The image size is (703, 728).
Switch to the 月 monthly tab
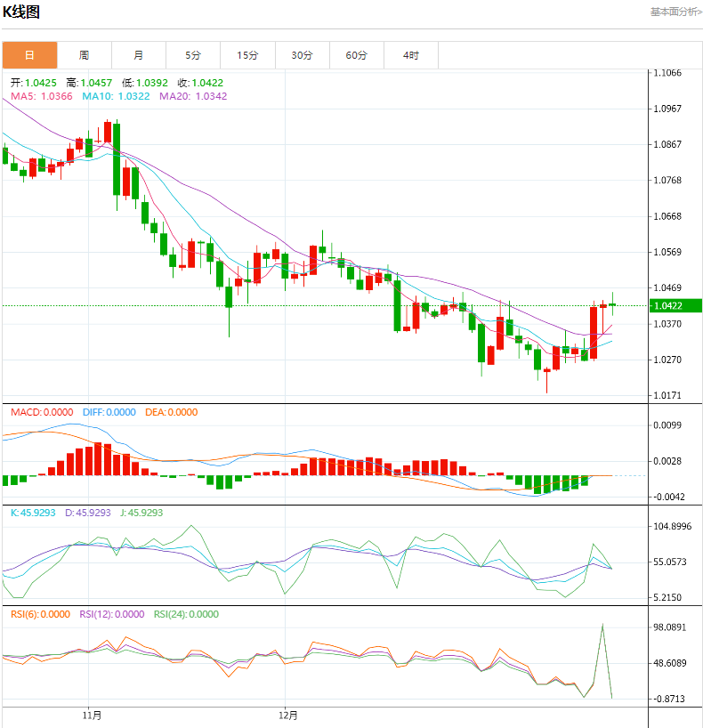[138, 55]
